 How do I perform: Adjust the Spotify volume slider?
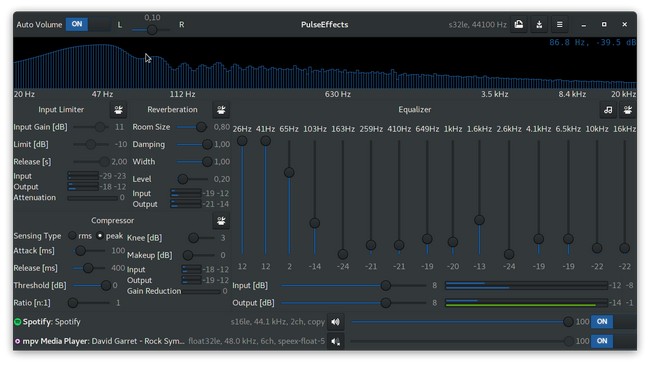(x=462, y=322)
